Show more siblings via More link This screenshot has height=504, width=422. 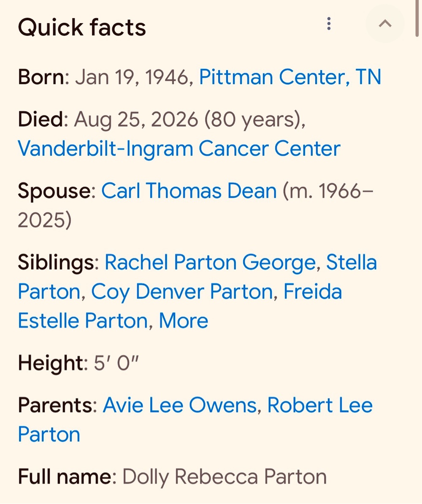coord(184,321)
